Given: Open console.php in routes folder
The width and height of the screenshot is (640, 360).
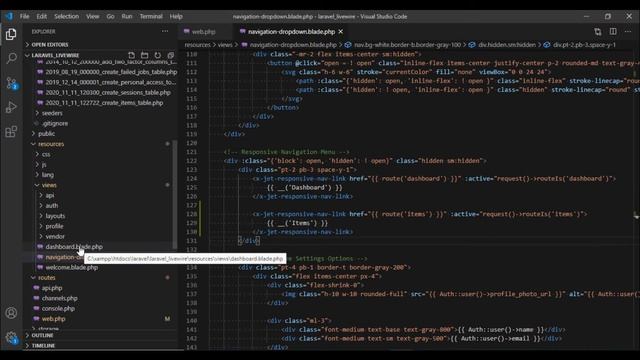Looking at the screenshot, I should click(x=58, y=309).
